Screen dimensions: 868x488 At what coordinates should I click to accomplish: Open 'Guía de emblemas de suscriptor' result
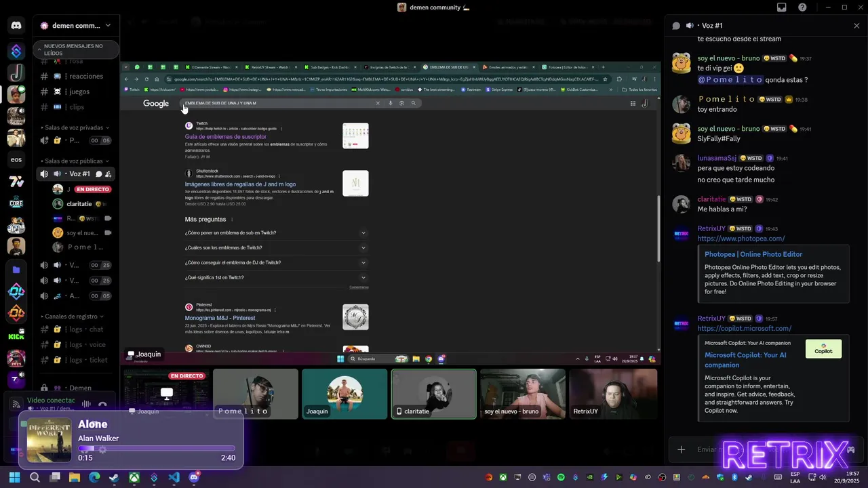(x=226, y=137)
